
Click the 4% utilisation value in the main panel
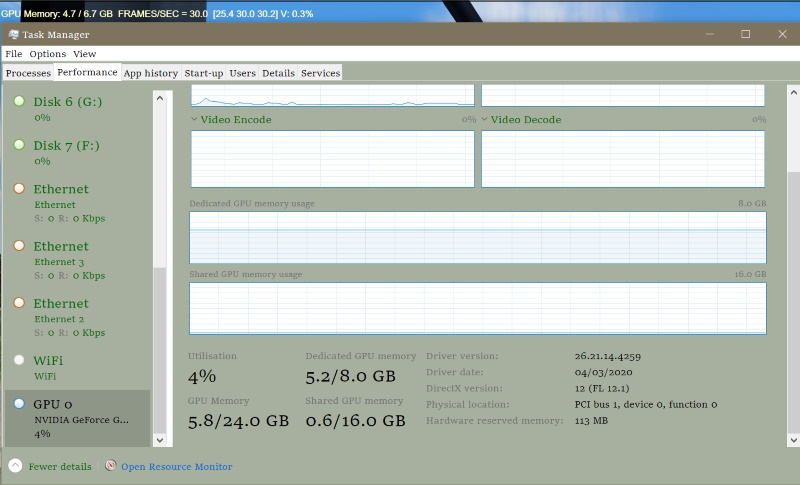pos(202,376)
